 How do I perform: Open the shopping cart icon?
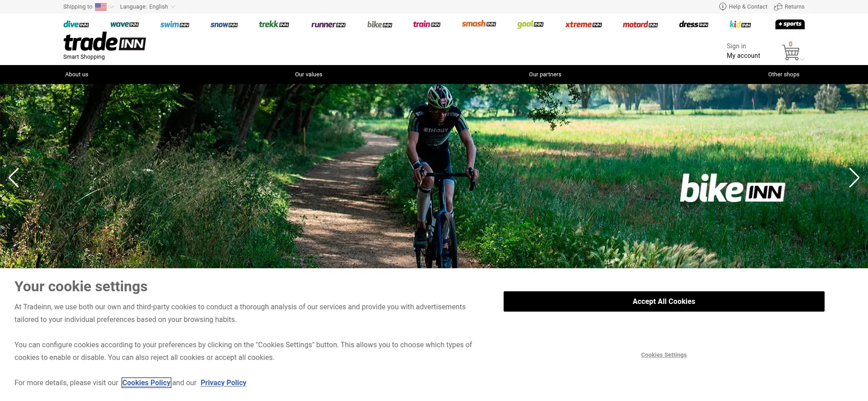click(x=791, y=52)
